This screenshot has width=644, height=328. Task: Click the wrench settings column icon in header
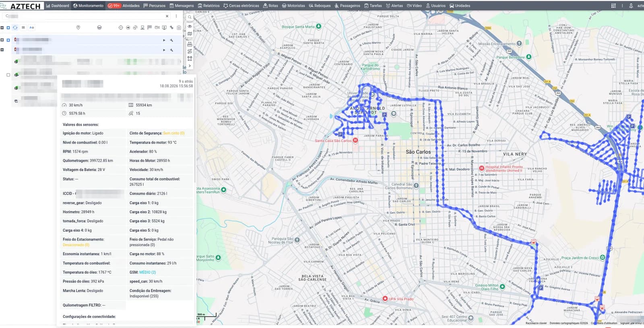(x=171, y=27)
